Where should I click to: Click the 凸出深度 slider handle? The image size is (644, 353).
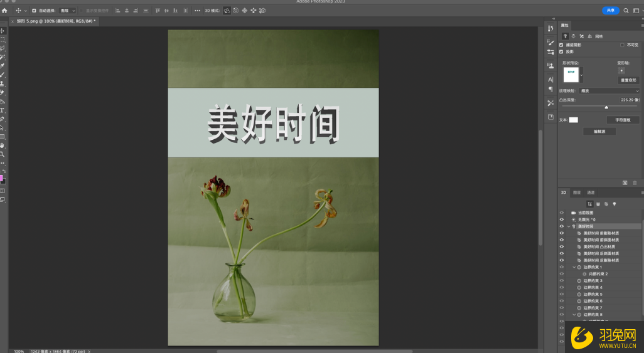[606, 107]
